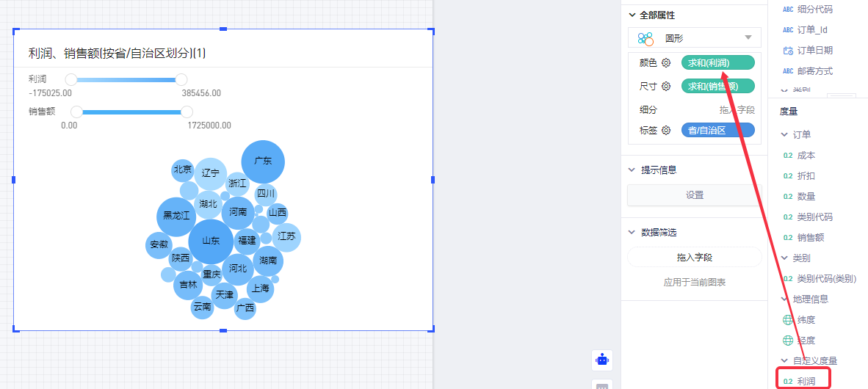The height and width of the screenshot is (389, 868).
Task: Collapse the 数据筛选 section
Action: tap(632, 232)
